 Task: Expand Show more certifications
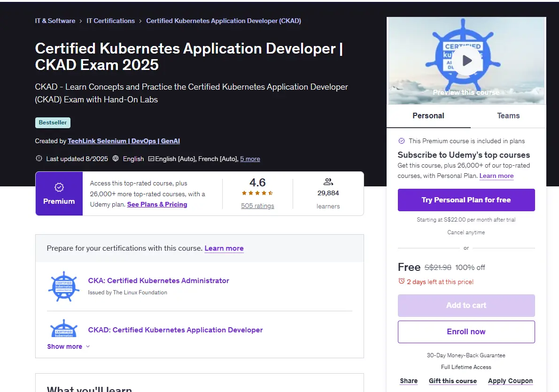coord(69,346)
